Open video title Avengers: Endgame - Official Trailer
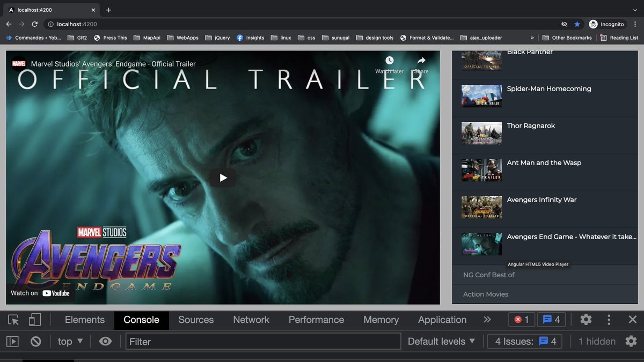 pyautogui.click(x=113, y=64)
